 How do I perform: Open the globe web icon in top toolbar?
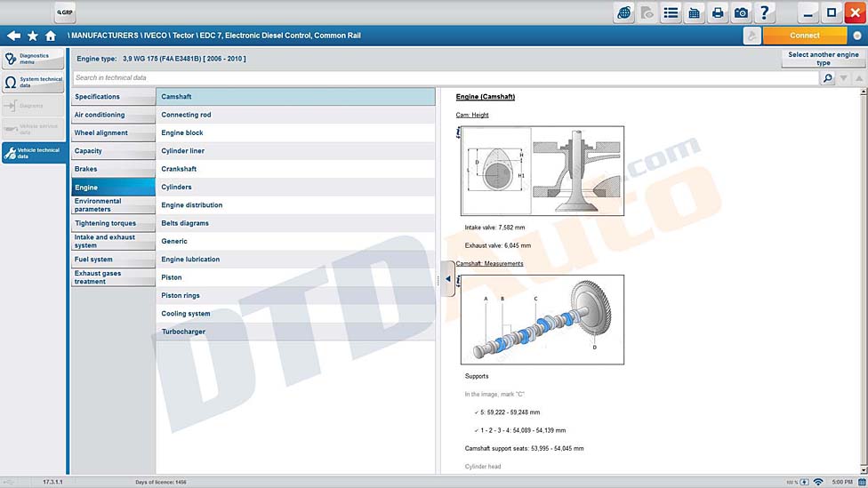[x=624, y=12]
